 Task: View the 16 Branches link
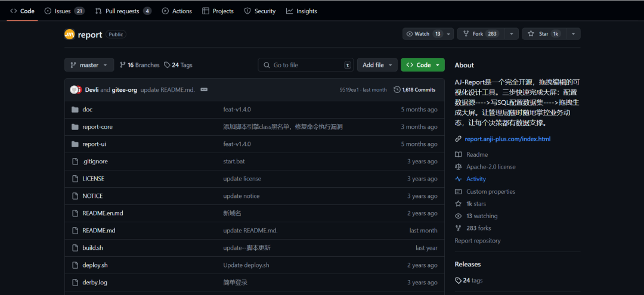click(140, 65)
